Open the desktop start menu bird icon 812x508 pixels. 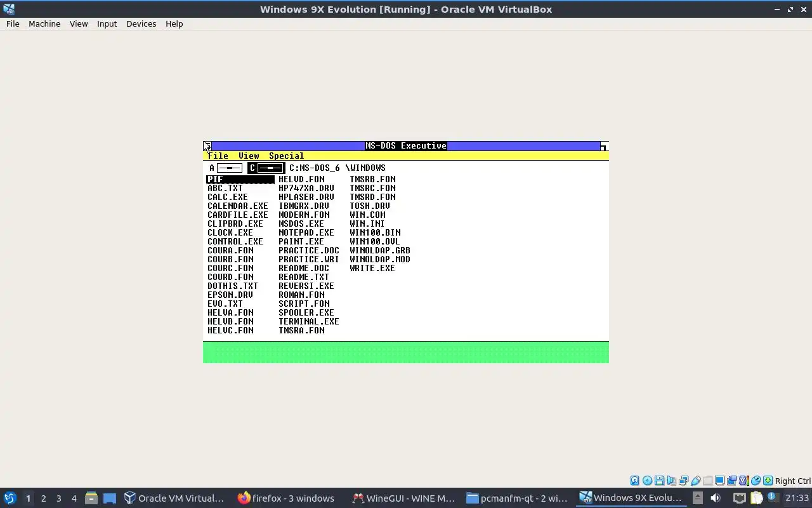10,498
